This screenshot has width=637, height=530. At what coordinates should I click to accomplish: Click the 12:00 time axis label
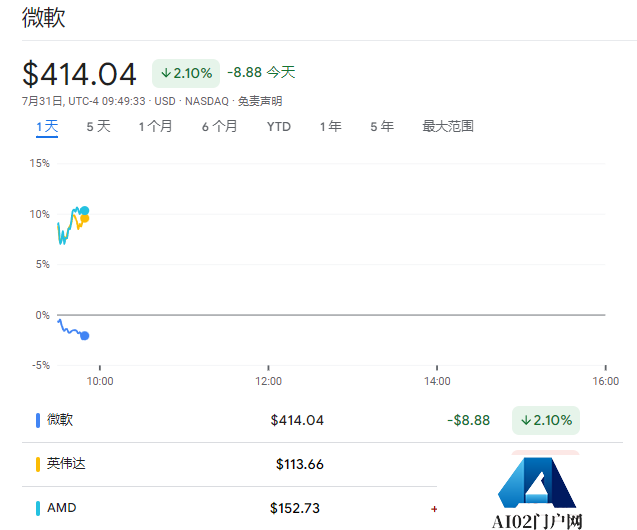coord(269,381)
